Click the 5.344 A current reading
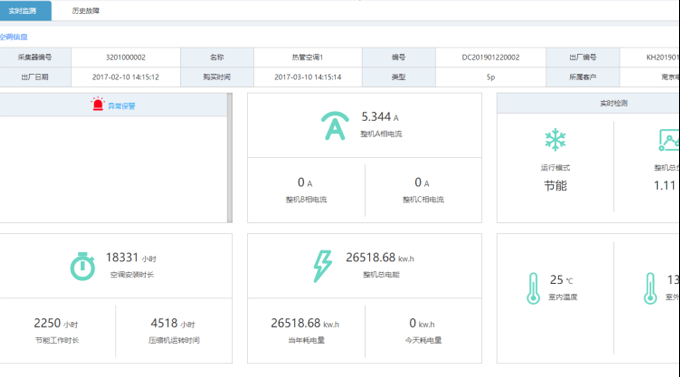The height and width of the screenshot is (377, 680). pyautogui.click(x=380, y=117)
